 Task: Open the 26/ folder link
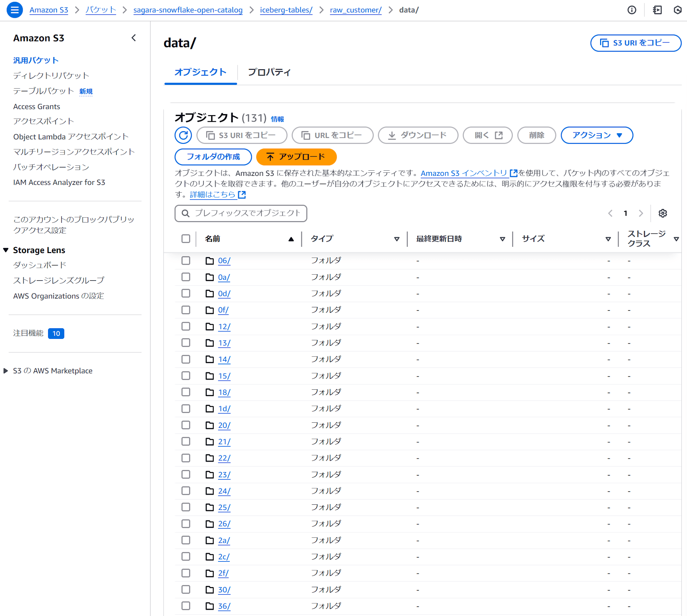pos(224,524)
